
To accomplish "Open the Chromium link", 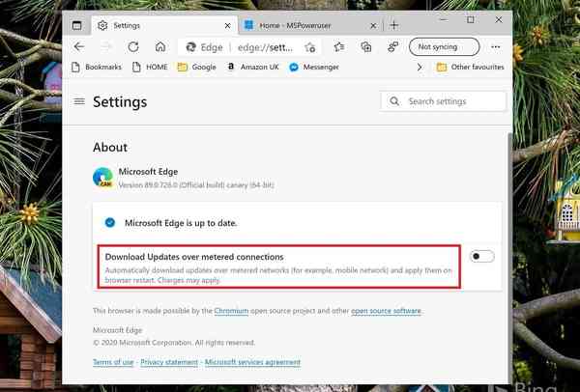I will (x=231, y=311).
